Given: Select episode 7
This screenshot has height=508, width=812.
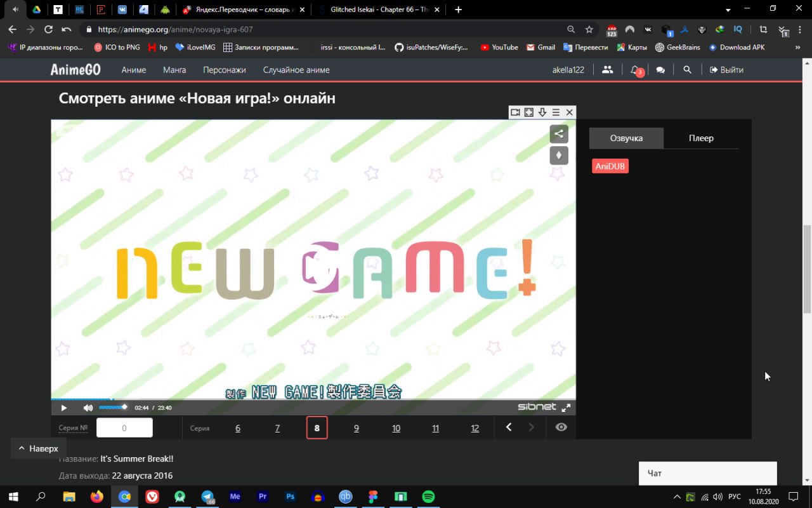Looking at the screenshot, I should pyautogui.click(x=277, y=428).
